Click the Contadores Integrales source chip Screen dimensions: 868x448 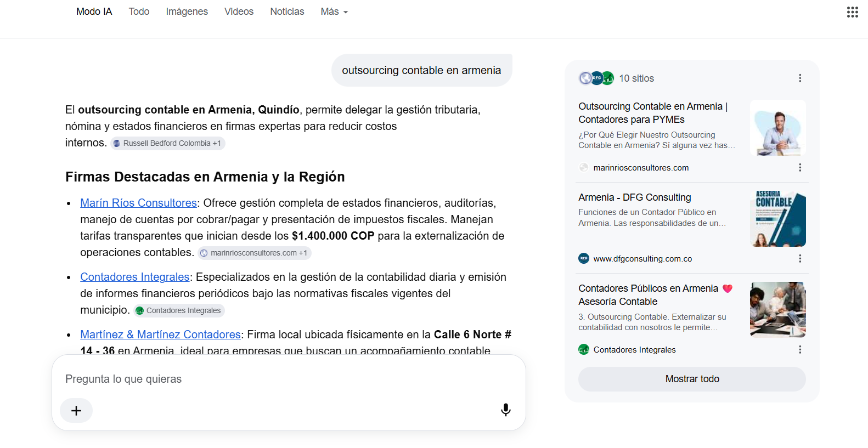pos(179,310)
